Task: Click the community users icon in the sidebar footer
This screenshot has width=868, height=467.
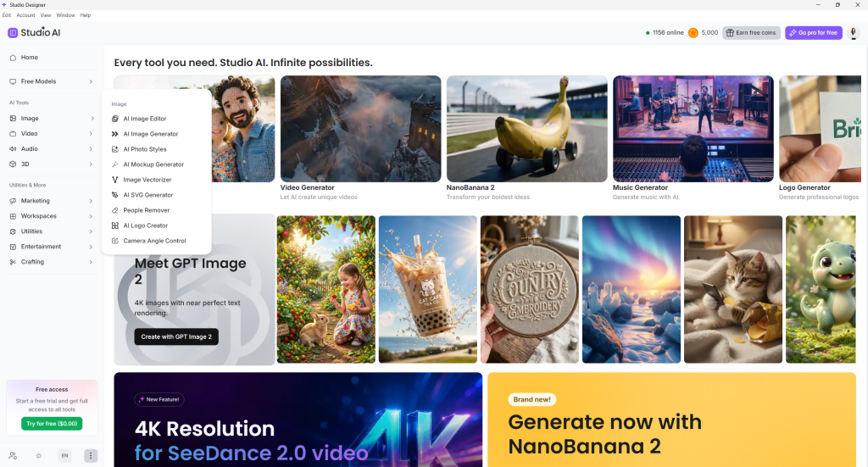Action: pos(13,456)
